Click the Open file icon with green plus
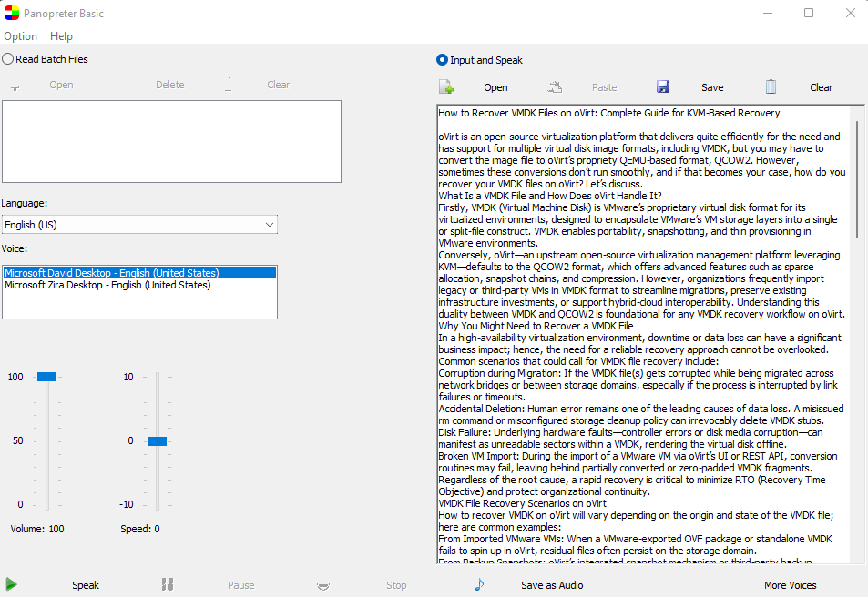 [x=446, y=86]
